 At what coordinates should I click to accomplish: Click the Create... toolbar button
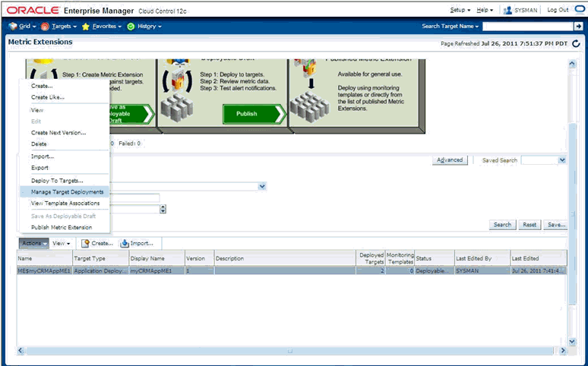(x=97, y=244)
